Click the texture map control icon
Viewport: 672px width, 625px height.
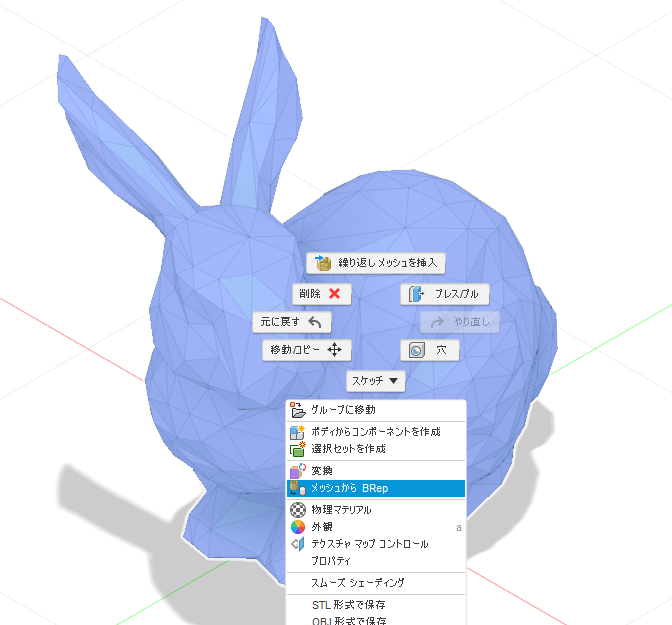pyautogui.click(x=298, y=544)
